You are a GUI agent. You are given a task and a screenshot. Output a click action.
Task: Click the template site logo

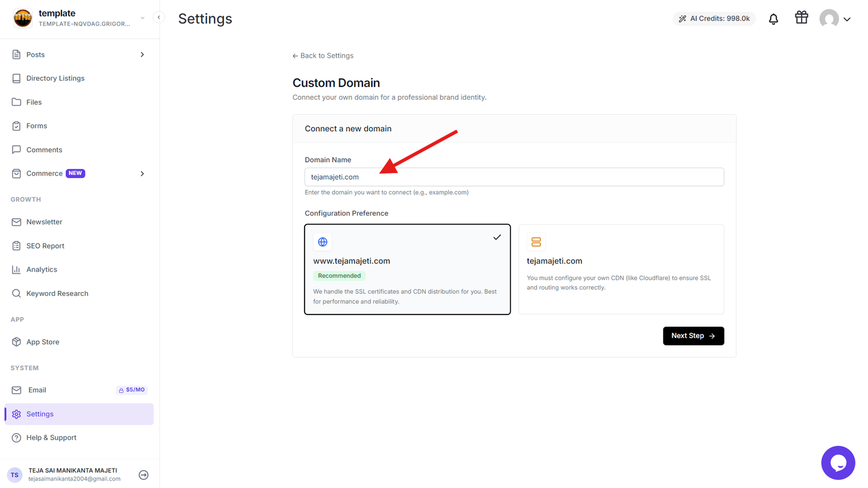pyautogui.click(x=22, y=18)
